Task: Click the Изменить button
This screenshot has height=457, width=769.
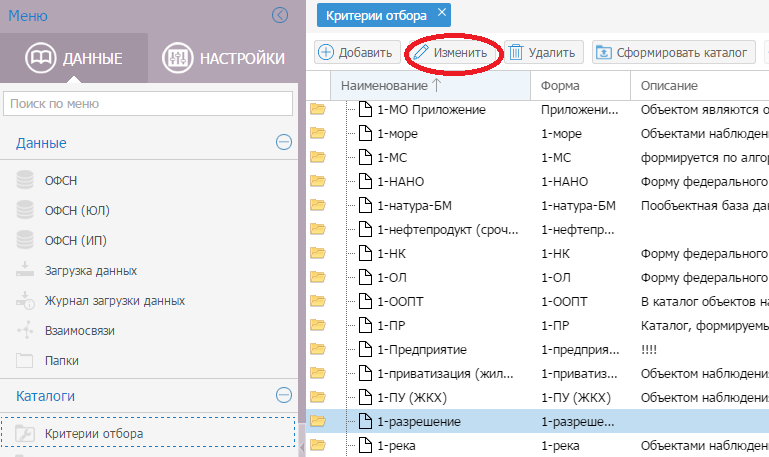Action: 452,52
